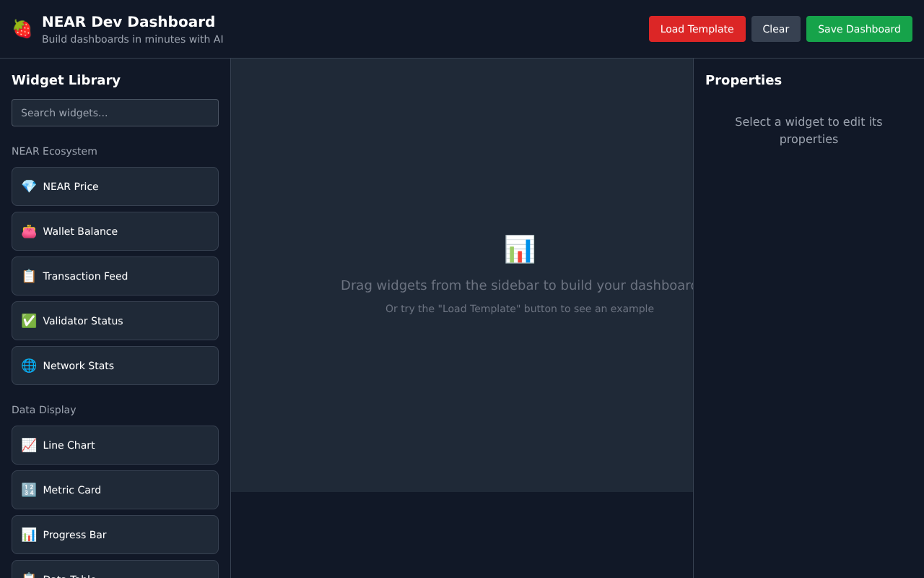Click the Load Template button
The width and height of the screenshot is (924, 578).
(697, 29)
